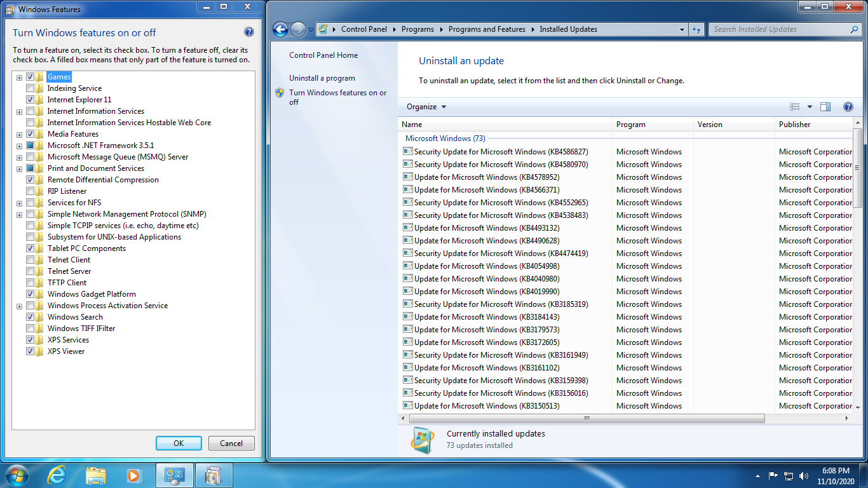
Task: Click the Action Center flag tray icon
Action: click(x=773, y=475)
